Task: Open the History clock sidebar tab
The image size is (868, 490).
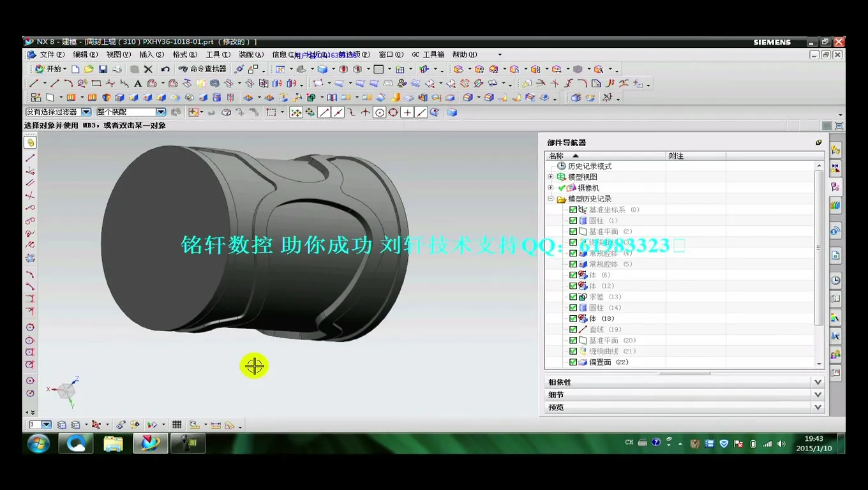Action: pyautogui.click(x=835, y=280)
